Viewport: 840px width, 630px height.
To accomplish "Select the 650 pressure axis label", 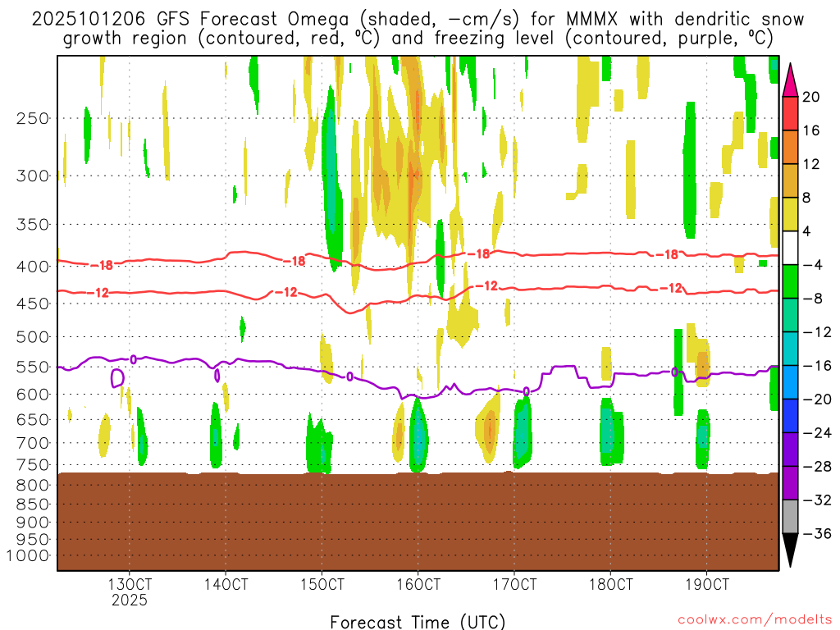I will (x=33, y=419).
